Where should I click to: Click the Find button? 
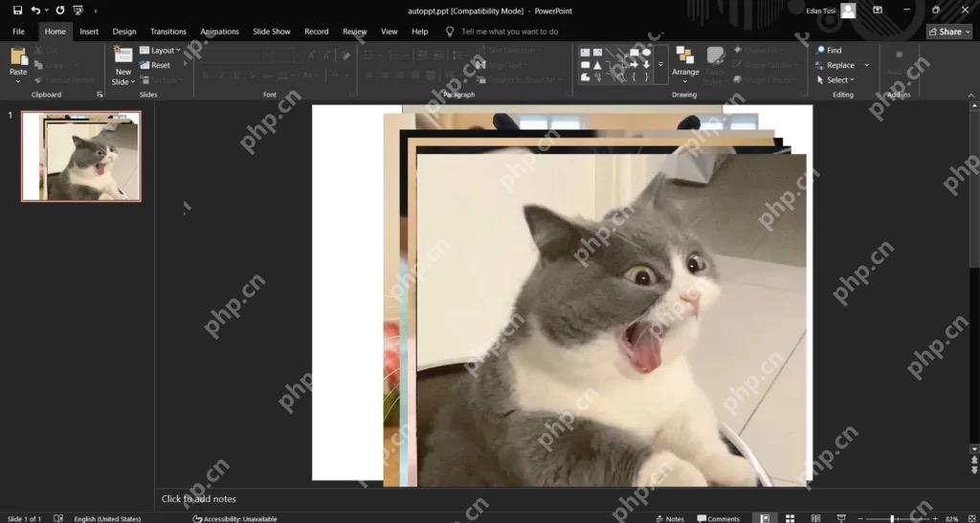pyautogui.click(x=829, y=50)
